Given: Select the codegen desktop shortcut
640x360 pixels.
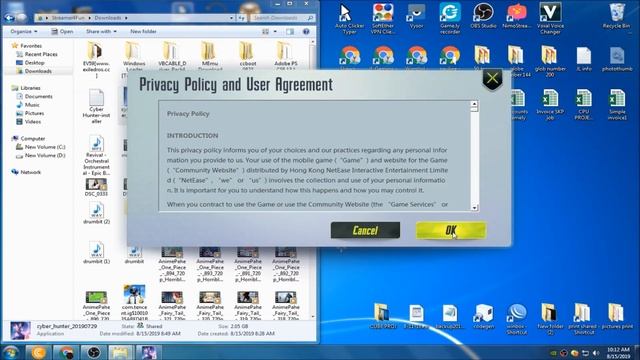Looking at the screenshot, I should pyautogui.click(x=483, y=317).
